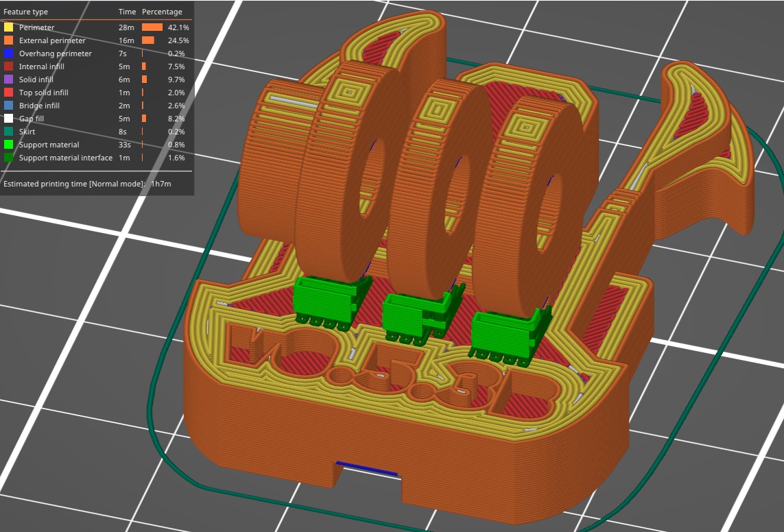The height and width of the screenshot is (532, 784).
Task: Click the 1.6% Support interface percentage
Action: (176, 158)
